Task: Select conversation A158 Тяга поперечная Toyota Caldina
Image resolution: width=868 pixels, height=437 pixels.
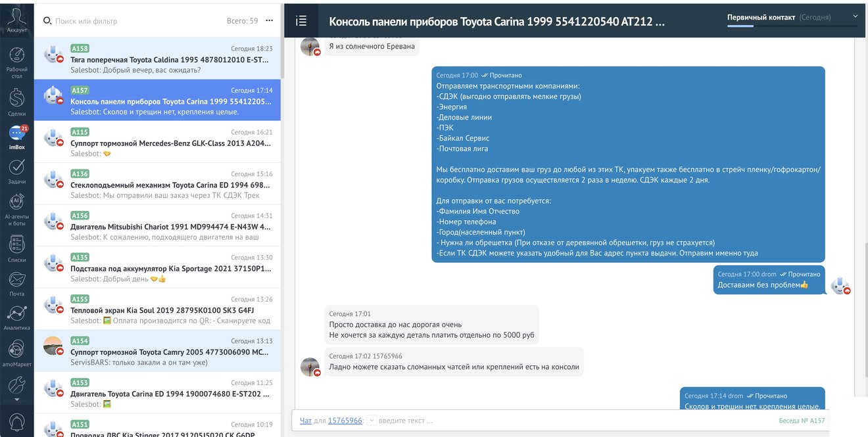Action: pyautogui.click(x=157, y=58)
